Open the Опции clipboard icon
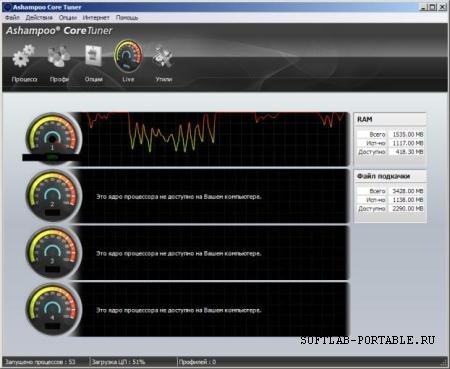Image resolution: width=450 pixels, height=369 pixels. pyautogui.click(x=93, y=56)
